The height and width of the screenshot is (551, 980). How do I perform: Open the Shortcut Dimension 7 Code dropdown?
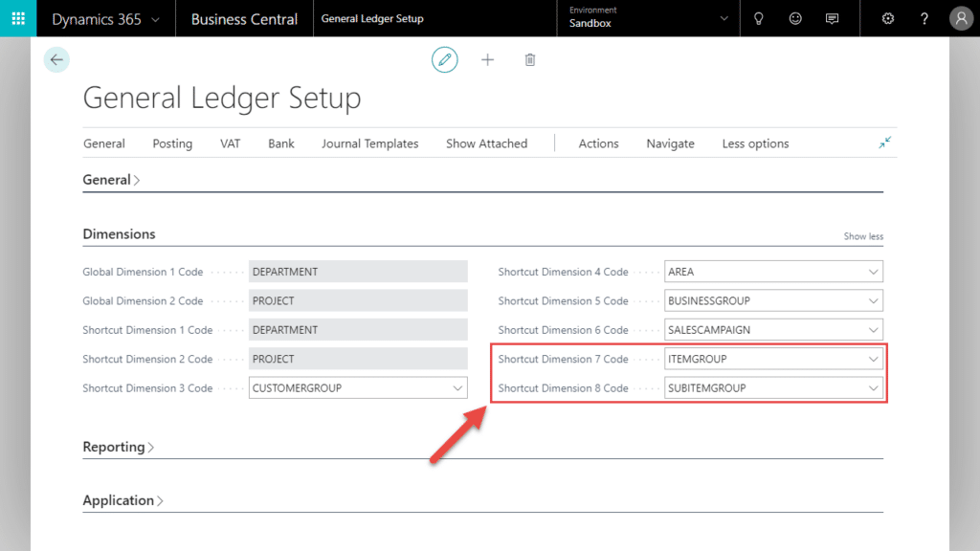point(874,359)
